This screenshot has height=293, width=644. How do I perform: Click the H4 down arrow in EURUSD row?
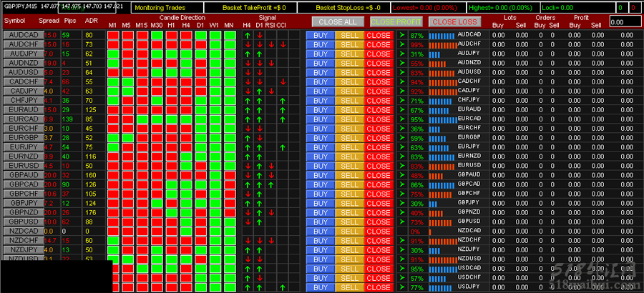[248, 166]
